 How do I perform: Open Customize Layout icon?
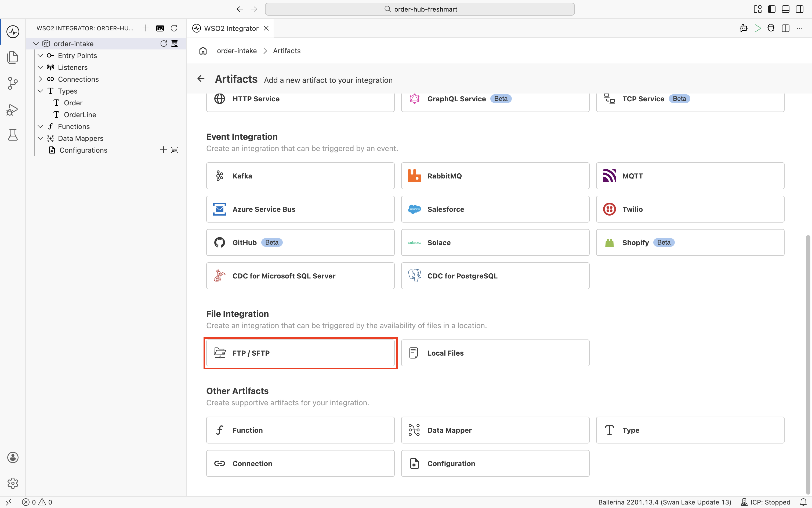coord(758,9)
